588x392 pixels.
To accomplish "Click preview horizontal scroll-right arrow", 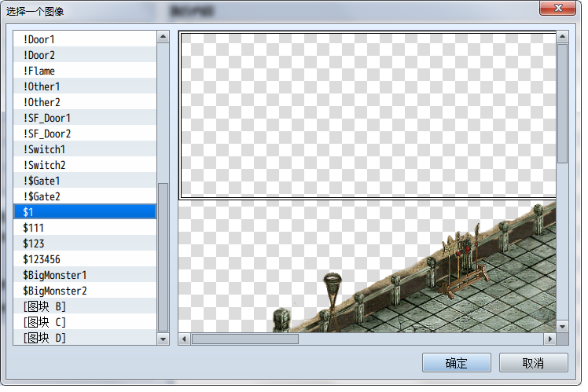I will click(549, 339).
